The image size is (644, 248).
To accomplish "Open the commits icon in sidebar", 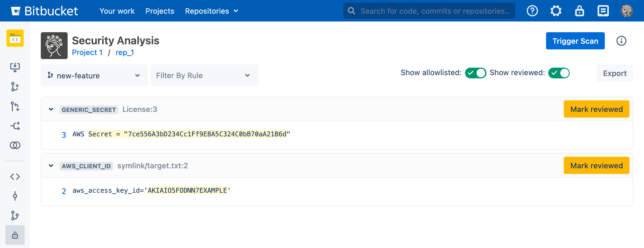I will pyautogui.click(x=15, y=196).
